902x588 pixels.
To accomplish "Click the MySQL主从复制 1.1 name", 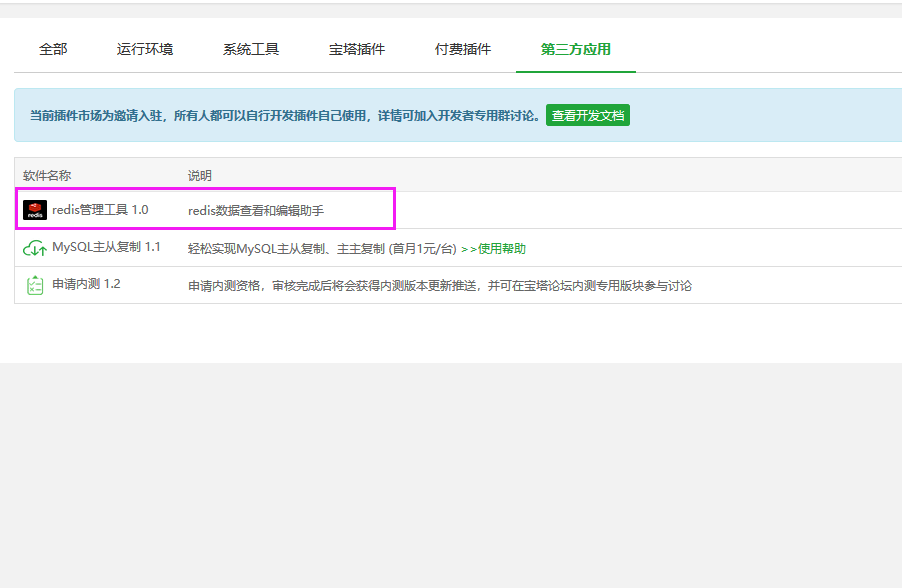I will click(x=106, y=247).
